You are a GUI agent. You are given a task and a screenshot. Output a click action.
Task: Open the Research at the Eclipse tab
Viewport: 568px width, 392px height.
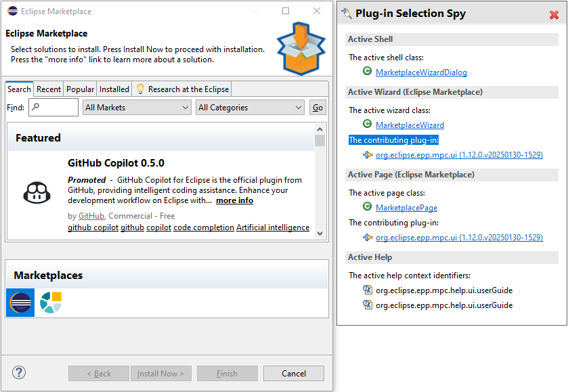[183, 89]
